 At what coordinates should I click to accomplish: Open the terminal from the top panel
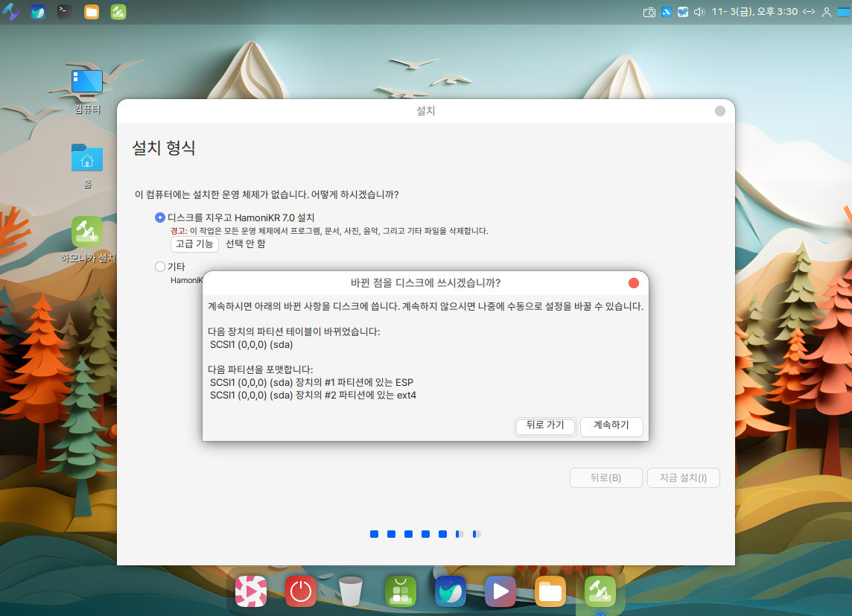pyautogui.click(x=65, y=11)
